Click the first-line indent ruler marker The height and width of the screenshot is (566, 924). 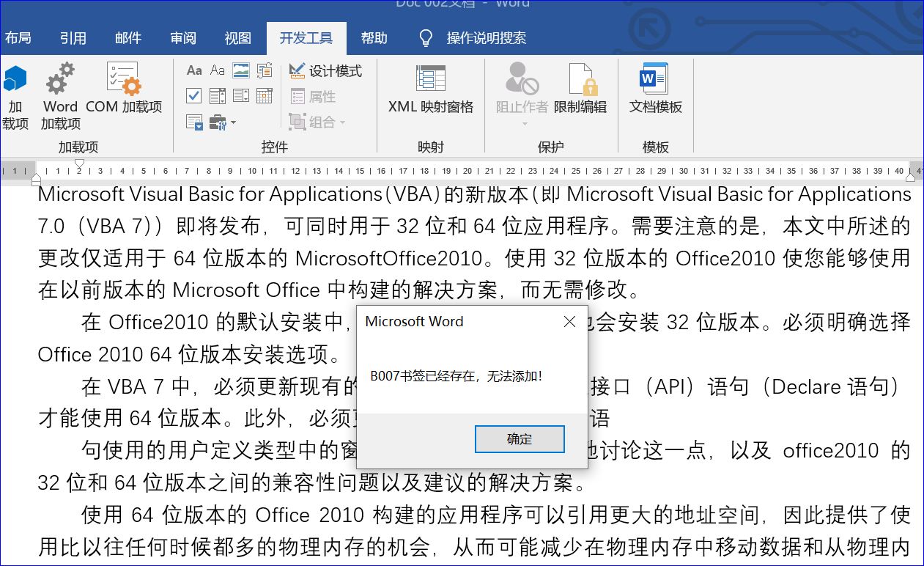pos(79,163)
